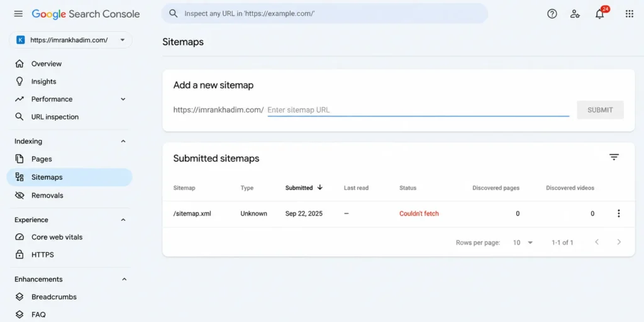644x322 pixels.
Task: Open the property selector dropdown
Action: tap(70, 40)
